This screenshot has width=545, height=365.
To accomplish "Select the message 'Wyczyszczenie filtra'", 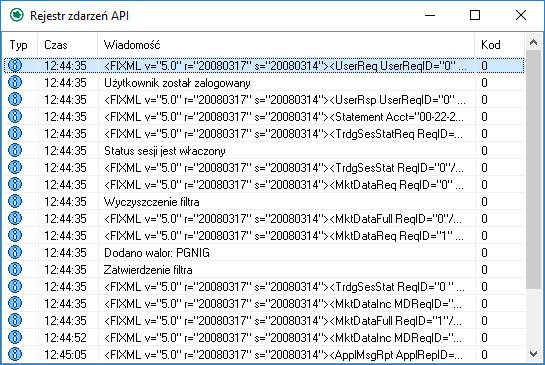I will (x=152, y=202).
